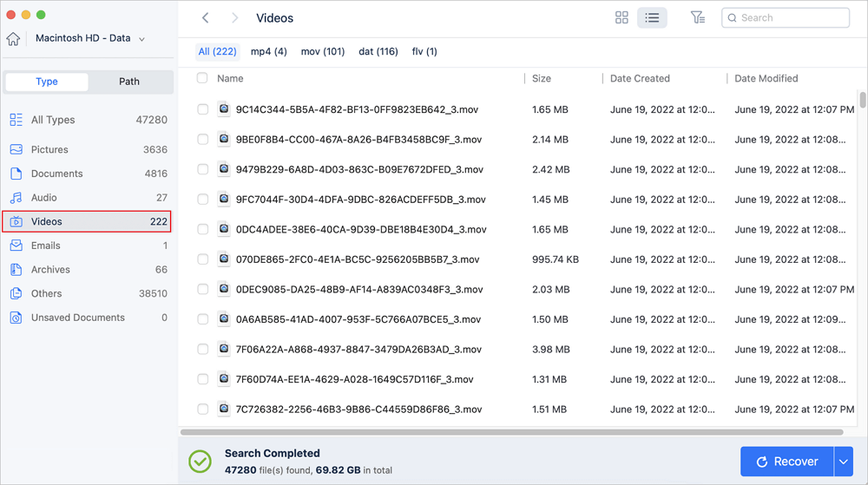Navigate forward with the right chevron
Image resolution: width=868 pixels, height=485 pixels.
234,17
